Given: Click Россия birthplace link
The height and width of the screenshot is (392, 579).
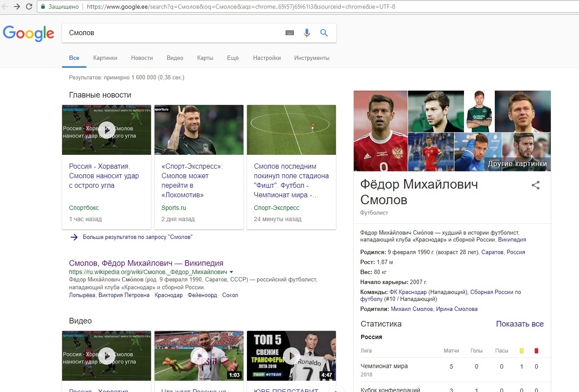Looking at the screenshot, I should (x=516, y=252).
